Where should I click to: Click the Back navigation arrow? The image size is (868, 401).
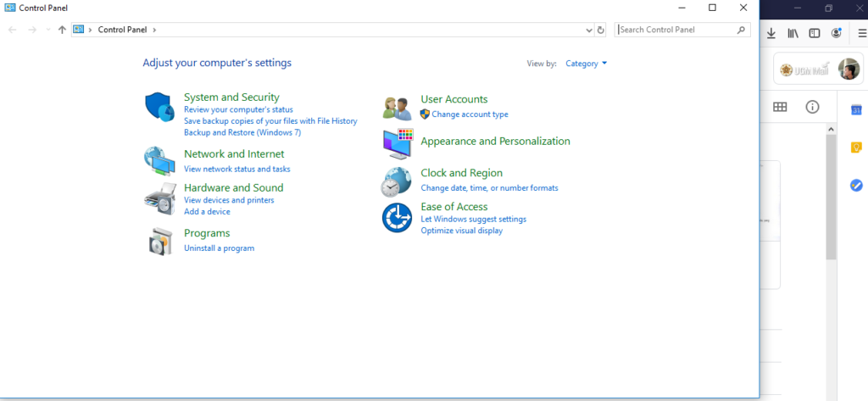pyautogui.click(x=12, y=30)
